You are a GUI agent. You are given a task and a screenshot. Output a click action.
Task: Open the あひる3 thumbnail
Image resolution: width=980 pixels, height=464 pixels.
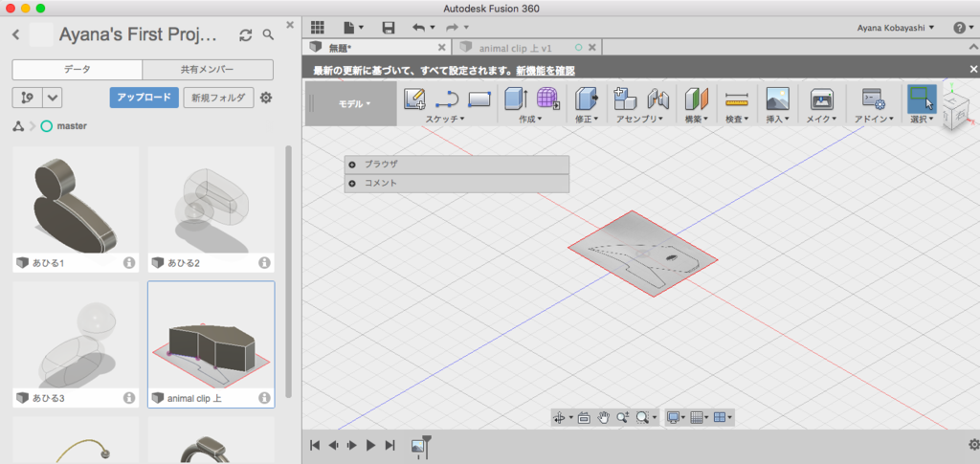coord(76,336)
